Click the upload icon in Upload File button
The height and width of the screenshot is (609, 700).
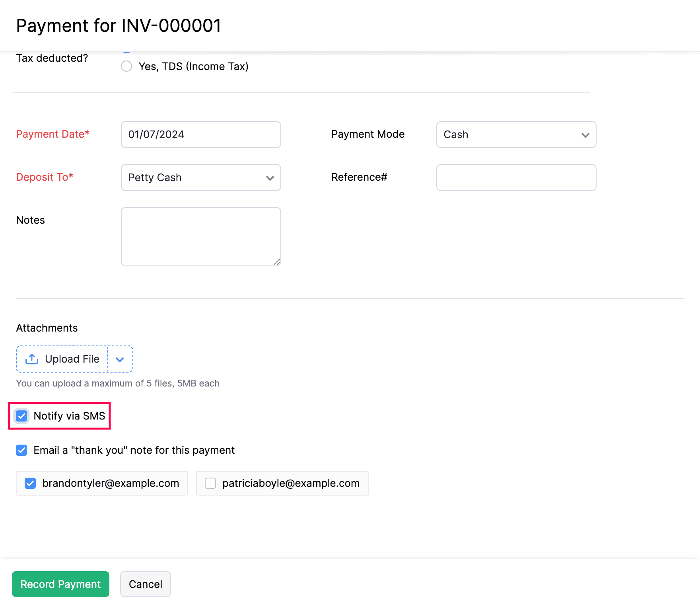click(31, 359)
